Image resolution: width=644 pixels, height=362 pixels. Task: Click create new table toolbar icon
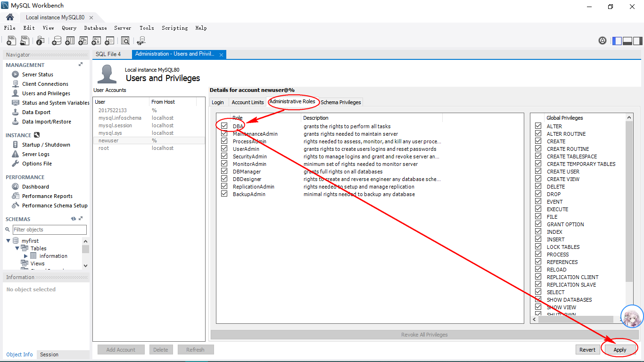tap(70, 41)
